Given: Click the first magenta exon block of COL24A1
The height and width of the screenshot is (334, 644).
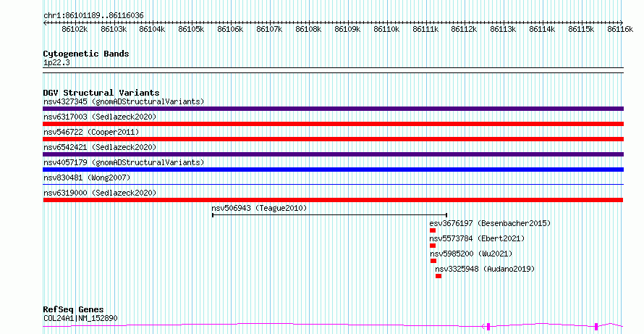Looking at the screenshot, I should coord(488,327).
